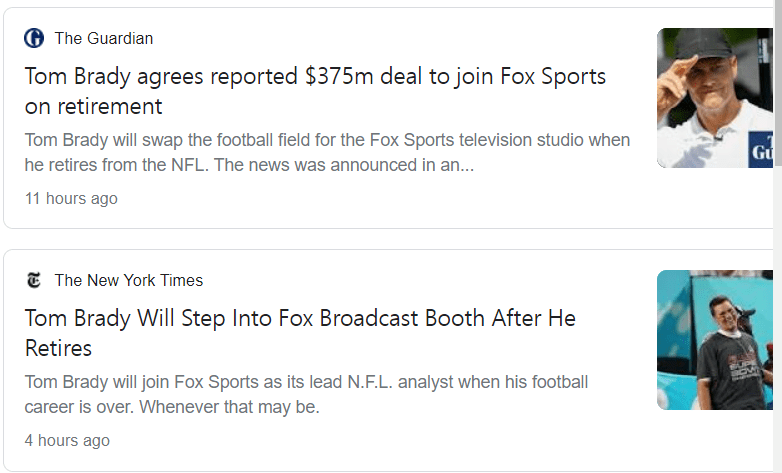This screenshot has width=782, height=473.
Task: Open Times thumbnail of Brady at microphone
Action: (714, 339)
